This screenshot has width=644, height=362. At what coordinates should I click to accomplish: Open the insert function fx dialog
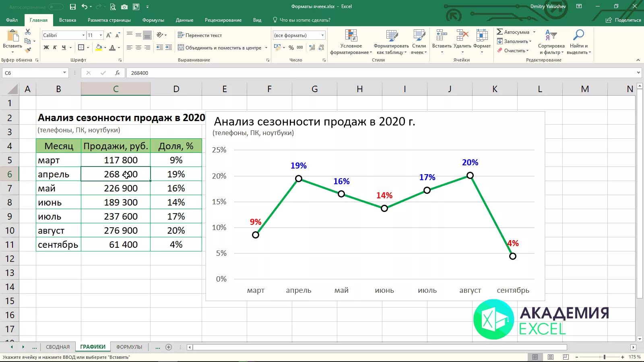coord(118,73)
